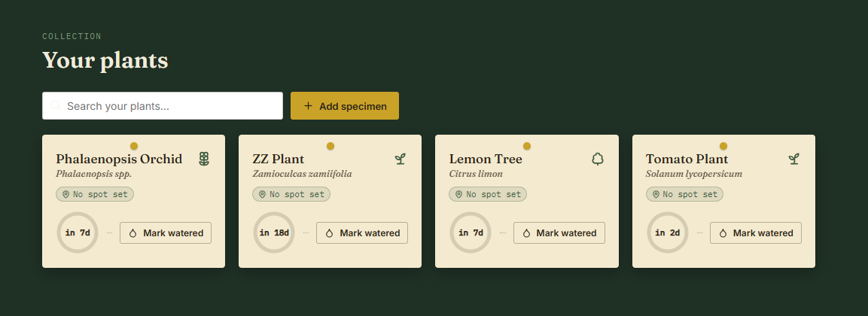Screen dimensions: 868x316
Task: Click the gold pin dot atop Tomato Plant card
Action: coord(723,146)
